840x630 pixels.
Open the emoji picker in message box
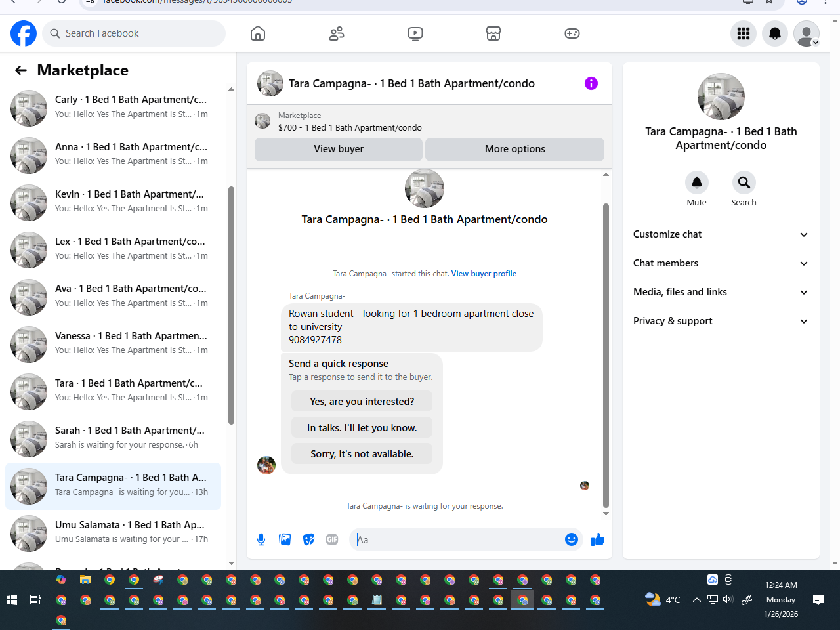tap(572, 539)
